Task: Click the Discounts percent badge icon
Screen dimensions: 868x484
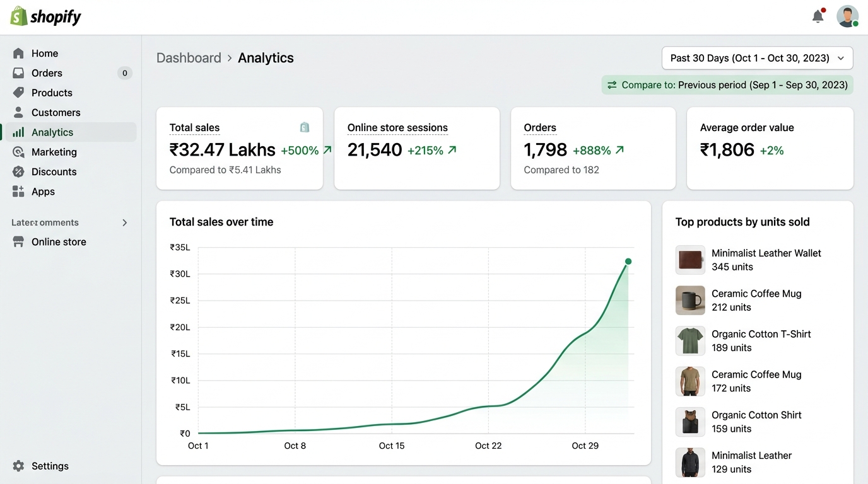Action: [x=18, y=171]
